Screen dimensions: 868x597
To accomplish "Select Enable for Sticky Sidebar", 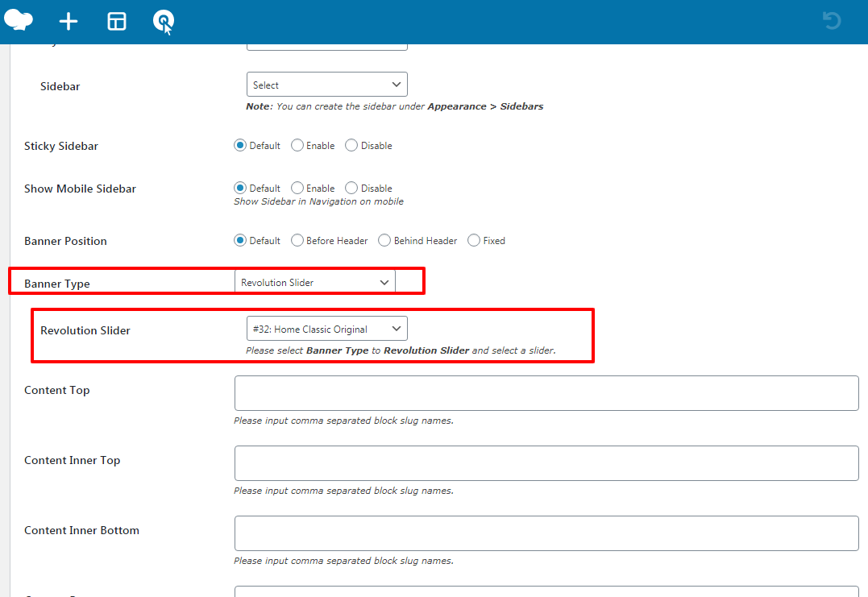I will coord(297,146).
